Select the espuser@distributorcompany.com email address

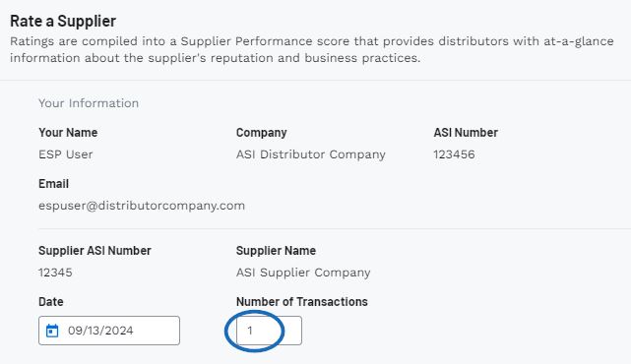[142, 206]
